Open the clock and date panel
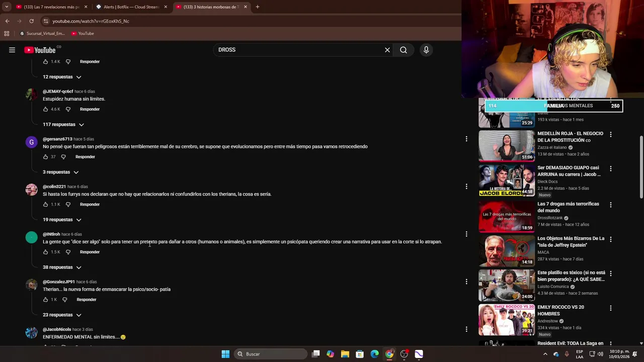The width and height of the screenshot is (644, 362). coord(619,354)
